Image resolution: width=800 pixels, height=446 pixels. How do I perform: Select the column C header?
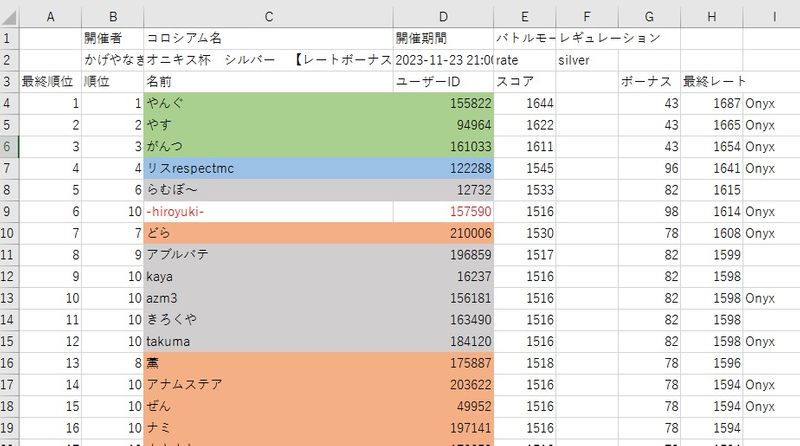(x=269, y=13)
